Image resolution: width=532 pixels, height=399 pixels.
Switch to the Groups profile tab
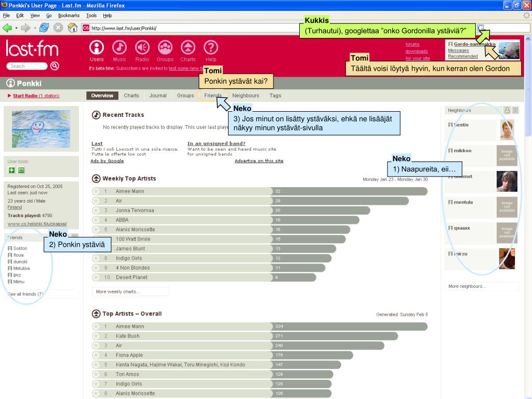click(185, 96)
